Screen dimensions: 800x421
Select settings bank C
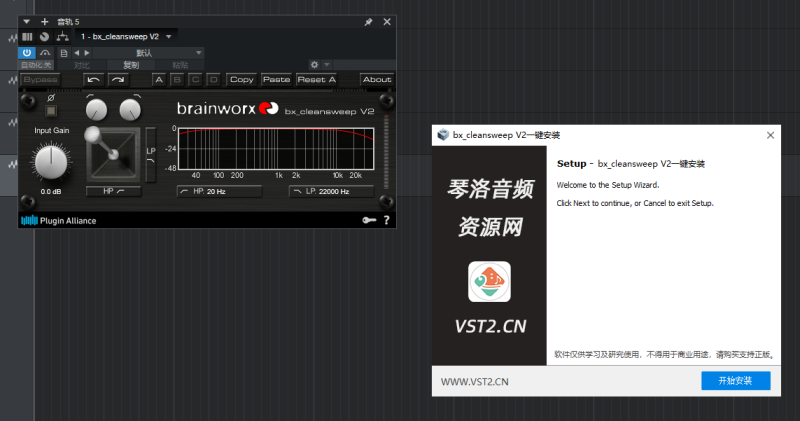point(195,80)
